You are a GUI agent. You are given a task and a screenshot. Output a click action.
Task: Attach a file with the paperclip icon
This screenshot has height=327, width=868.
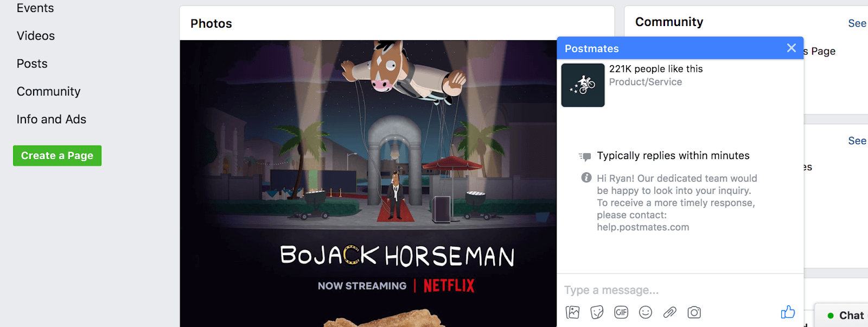(670, 312)
